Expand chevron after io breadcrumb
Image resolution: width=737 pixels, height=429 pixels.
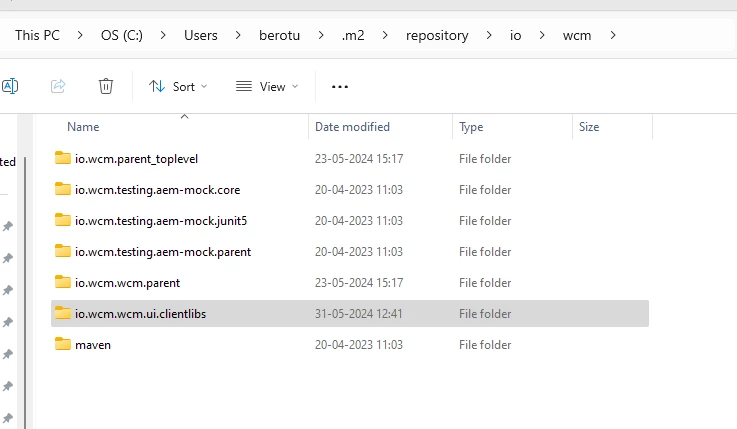click(542, 35)
